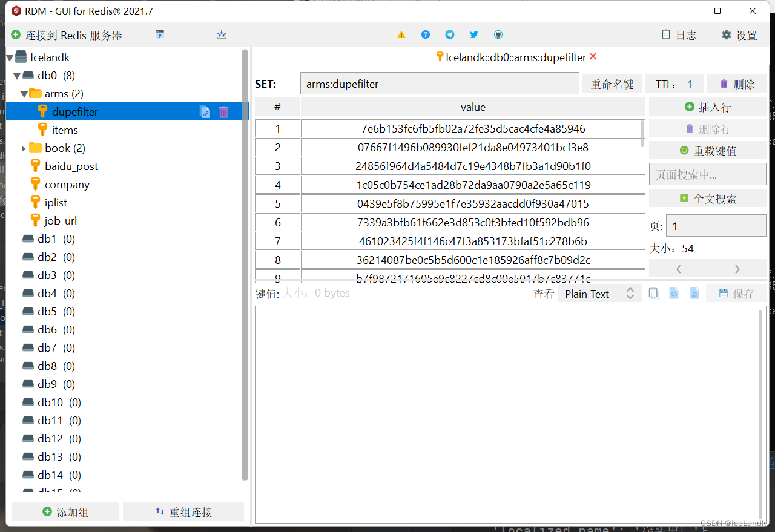Viewport: 775px width, 532px height.
Task: Open the Log (日志) panel
Action: (679, 35)
